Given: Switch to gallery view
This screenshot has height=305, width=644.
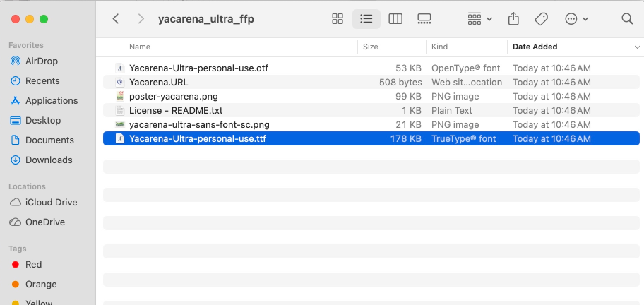Looking at the screenshot, I should (424, 18).
